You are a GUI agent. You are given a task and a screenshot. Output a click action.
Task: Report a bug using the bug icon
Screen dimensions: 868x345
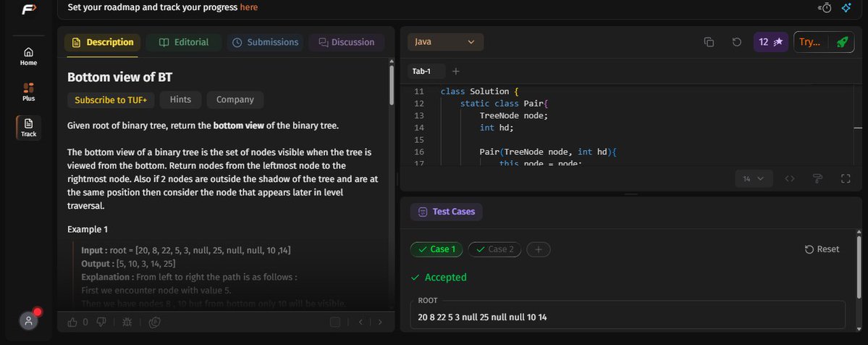point(127,322)
